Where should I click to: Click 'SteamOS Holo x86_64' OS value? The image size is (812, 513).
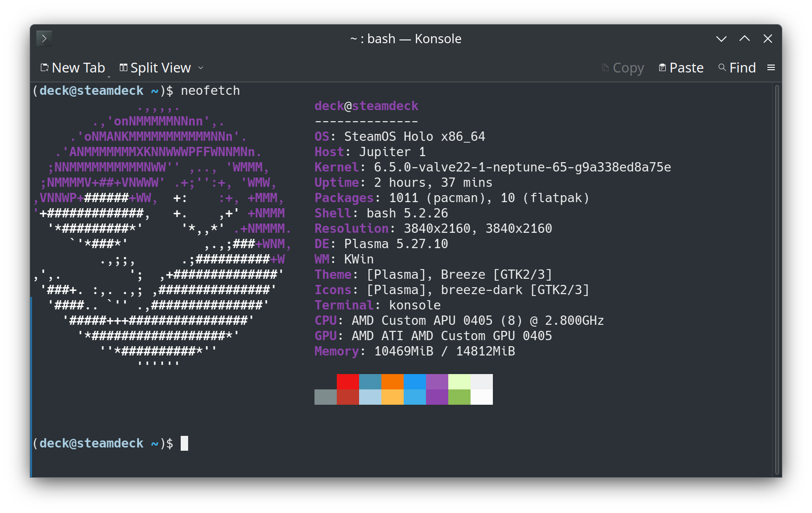click(415, 137)
